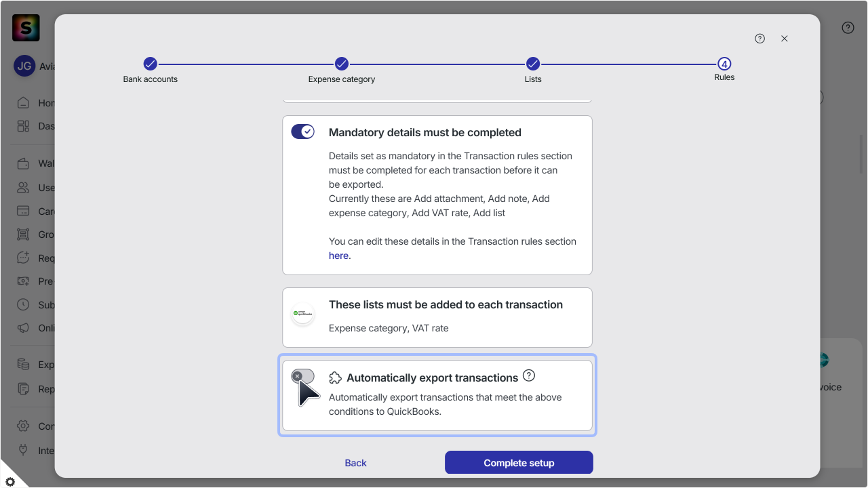The width and height of the screenshot is (868, 488).
Task: Open the Groups icon in the sidebar
Action: pos(24,235)
